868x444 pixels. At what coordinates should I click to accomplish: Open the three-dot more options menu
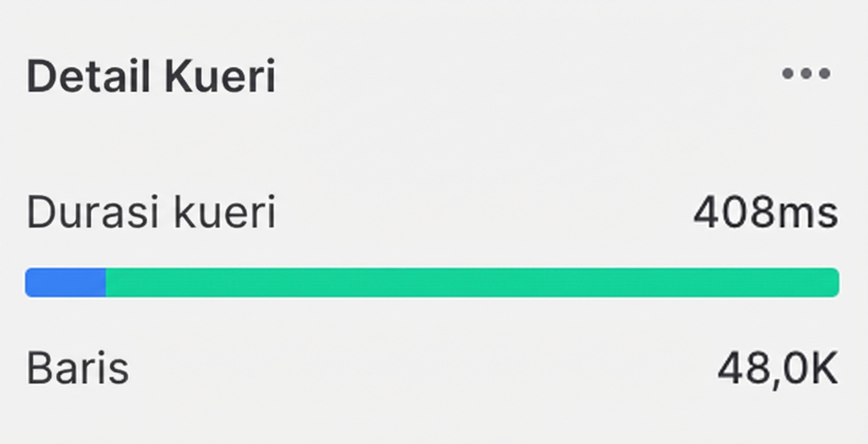click(806, 74)
